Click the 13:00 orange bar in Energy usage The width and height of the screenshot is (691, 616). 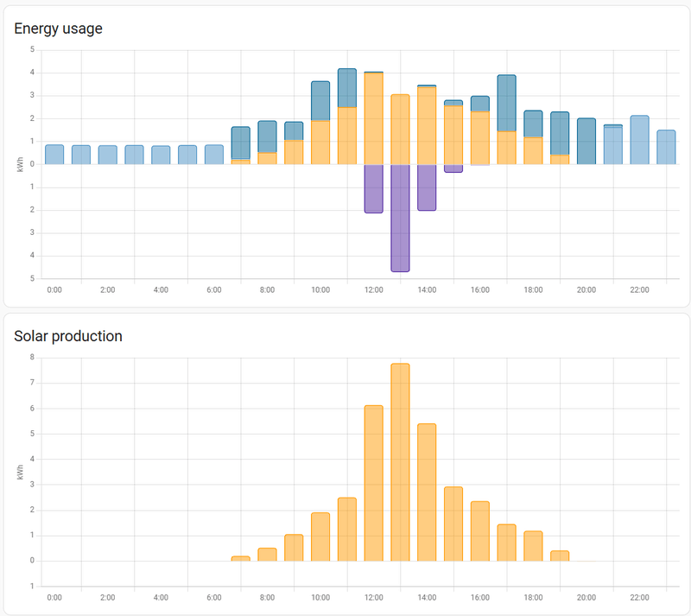pos(400,130)
